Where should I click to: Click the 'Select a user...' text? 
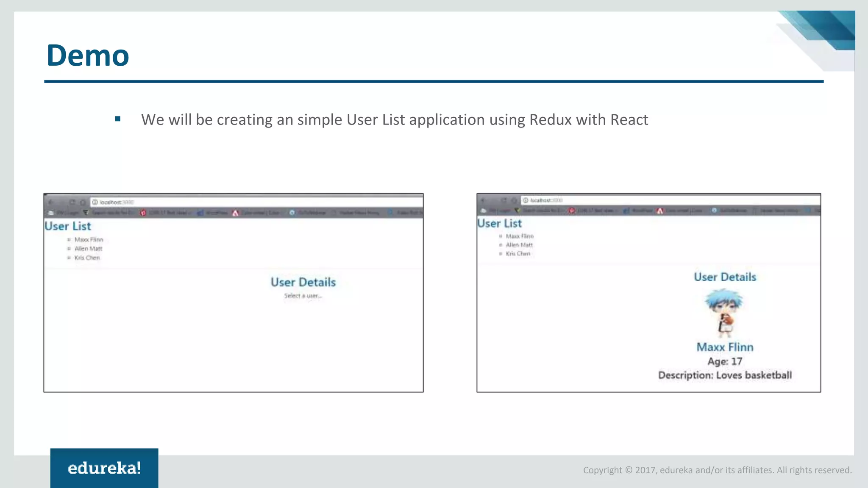coord(303,296)
